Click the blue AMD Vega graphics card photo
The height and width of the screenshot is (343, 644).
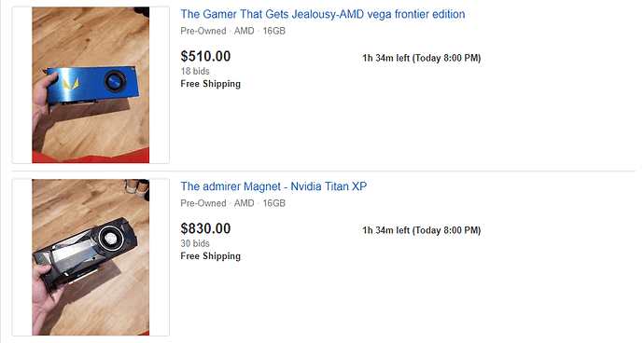tap(91, 85)
